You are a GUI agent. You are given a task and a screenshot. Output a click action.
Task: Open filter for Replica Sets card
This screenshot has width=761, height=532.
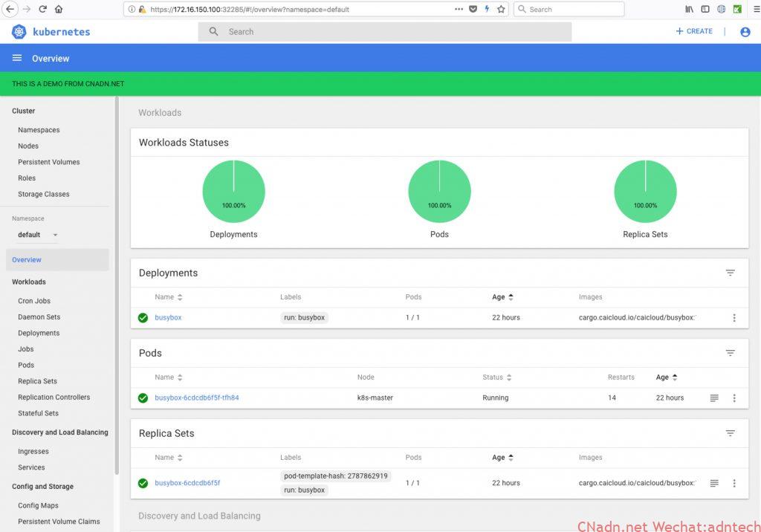(x=730, y=433)
